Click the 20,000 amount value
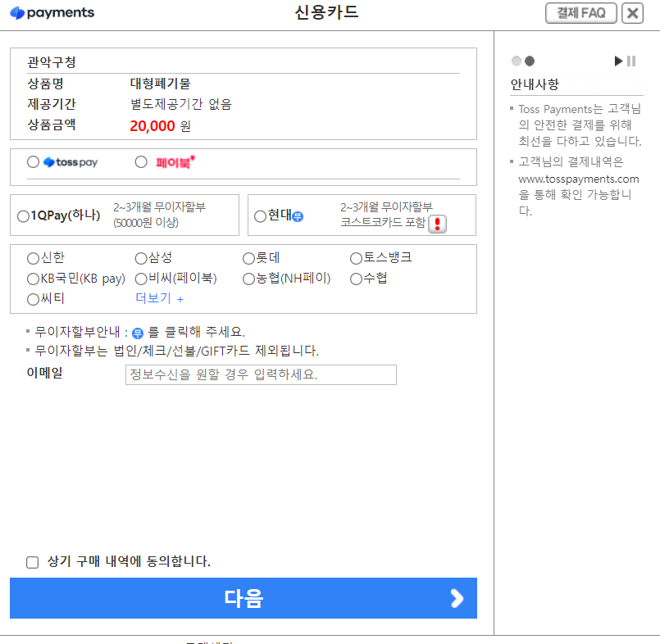This screenshot has width=660, height=644. [x=152, y=126]
